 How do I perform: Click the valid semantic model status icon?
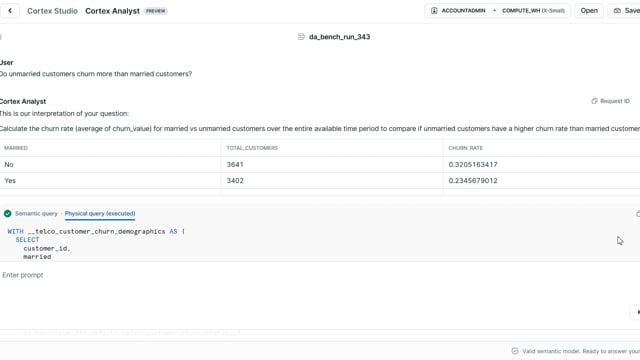tap(515, 351)
